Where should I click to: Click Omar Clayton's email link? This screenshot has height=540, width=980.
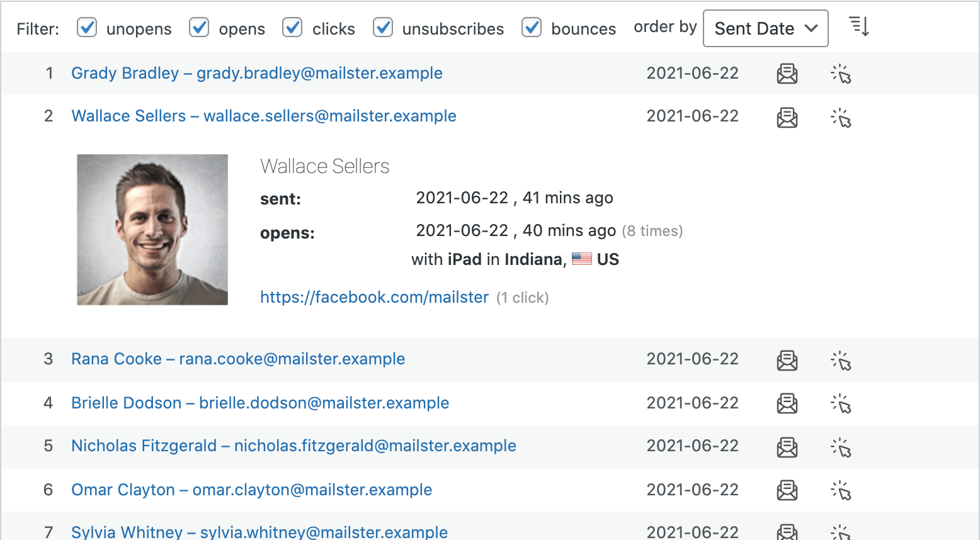(x=251, y=490)
